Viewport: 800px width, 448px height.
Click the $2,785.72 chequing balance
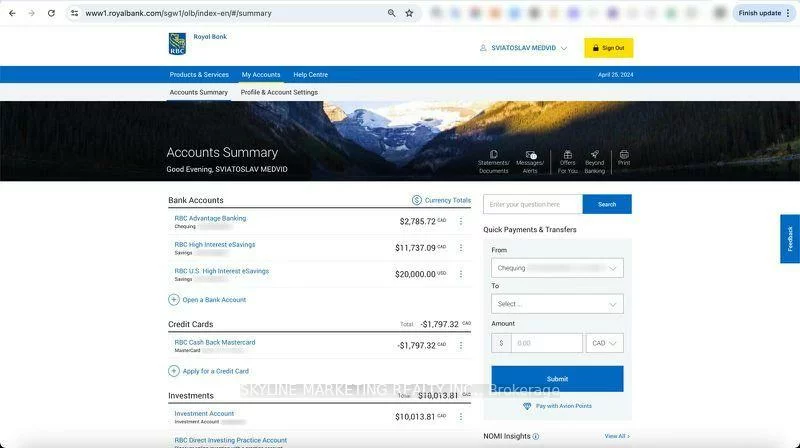(x=417, y=221)
